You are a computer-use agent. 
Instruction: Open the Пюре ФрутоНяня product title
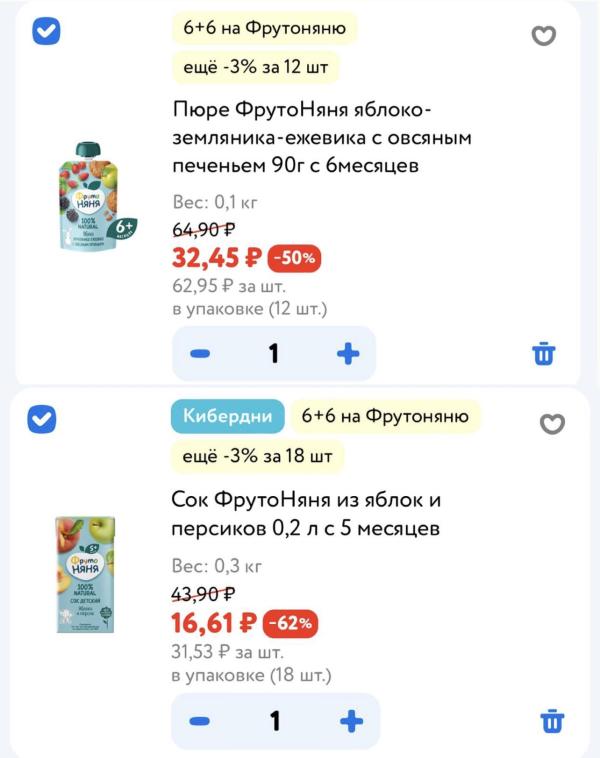coord(321,137)
